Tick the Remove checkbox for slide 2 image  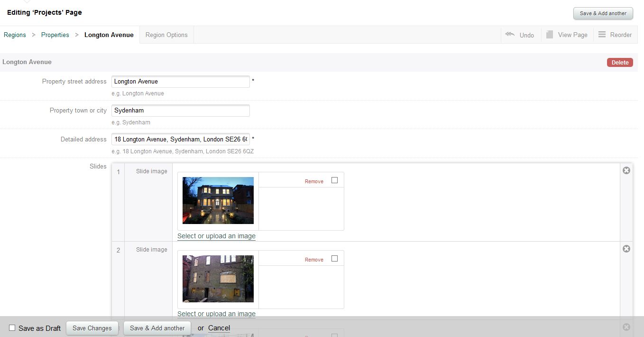(334, 259)
